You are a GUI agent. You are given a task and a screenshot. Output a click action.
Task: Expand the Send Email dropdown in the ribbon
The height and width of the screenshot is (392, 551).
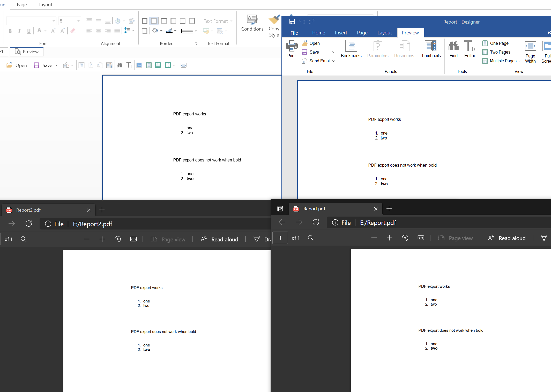click(334, 61)
